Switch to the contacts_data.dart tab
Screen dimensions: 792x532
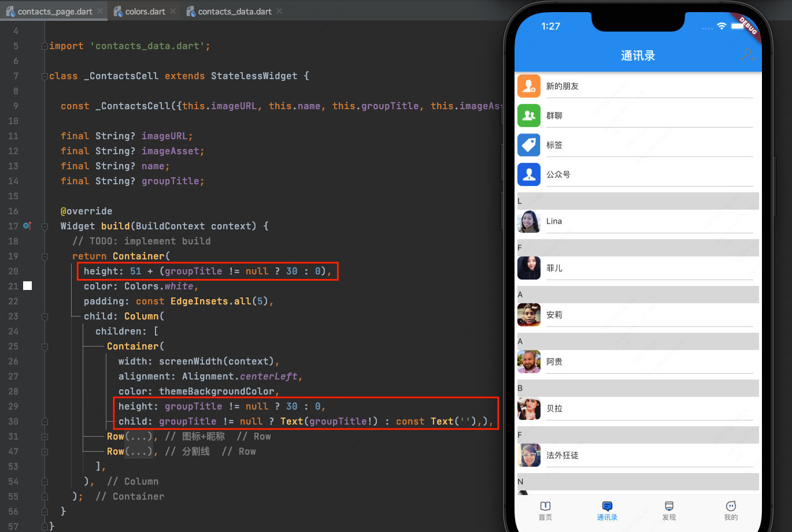click(235, 11)
